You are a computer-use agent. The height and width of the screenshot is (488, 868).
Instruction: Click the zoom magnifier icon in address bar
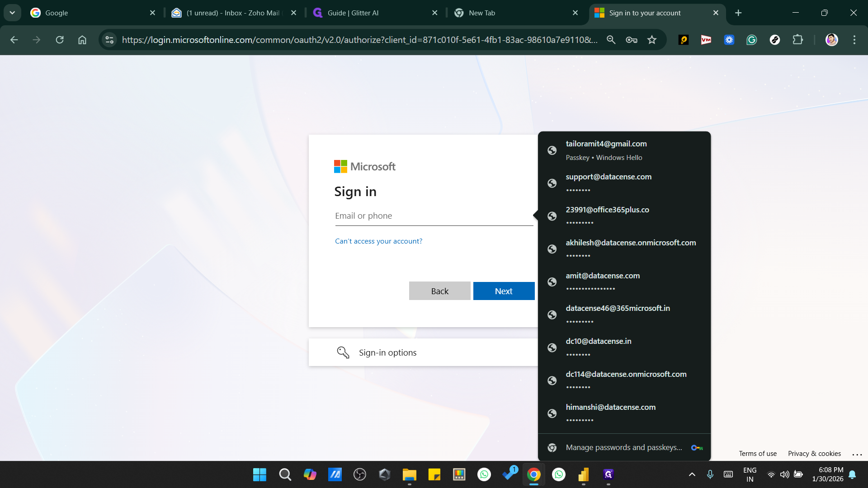point(611,40)
